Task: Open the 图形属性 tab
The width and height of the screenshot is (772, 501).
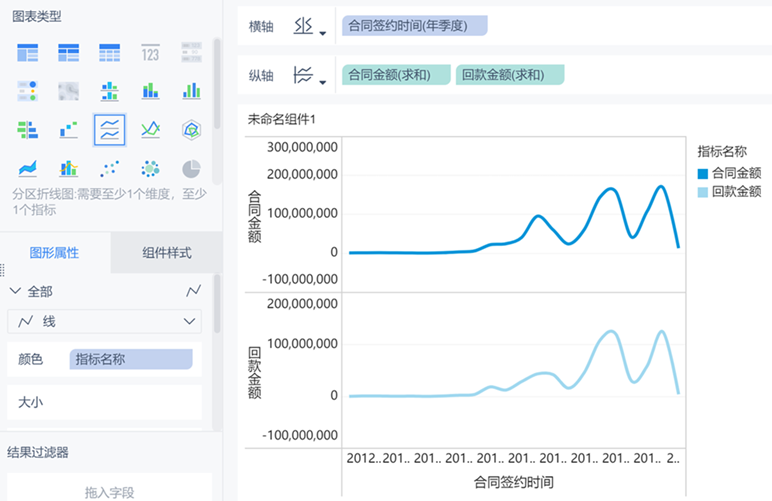Action: point(55,253)
